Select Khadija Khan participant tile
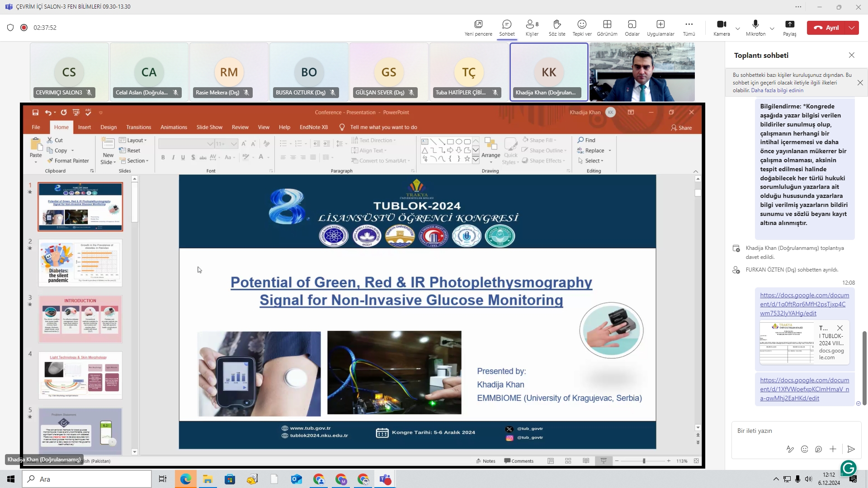The width and height of the screenshot is (868, 488). pos(549,72)
